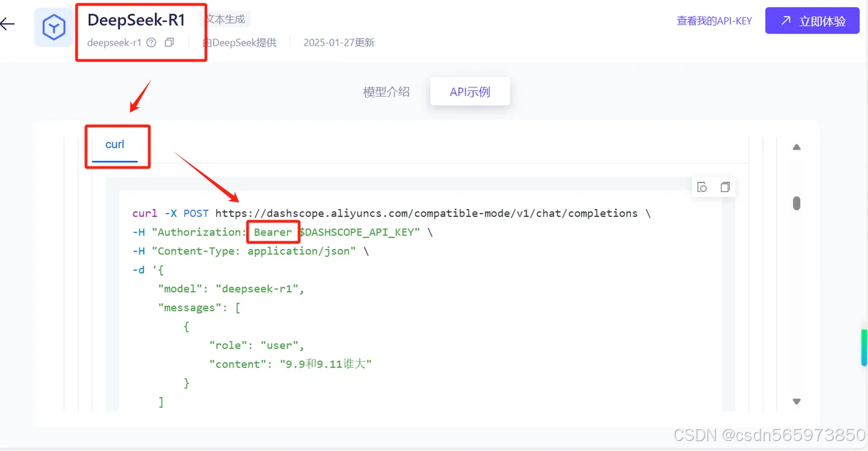Select the API示例 tab
868x451 pixels.
pos(470,92)
